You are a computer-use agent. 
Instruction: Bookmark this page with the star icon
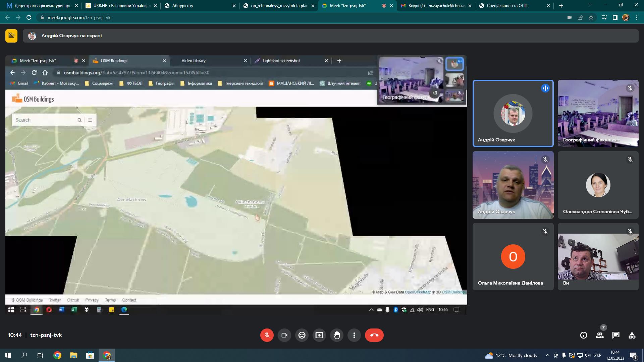point(591,17)
